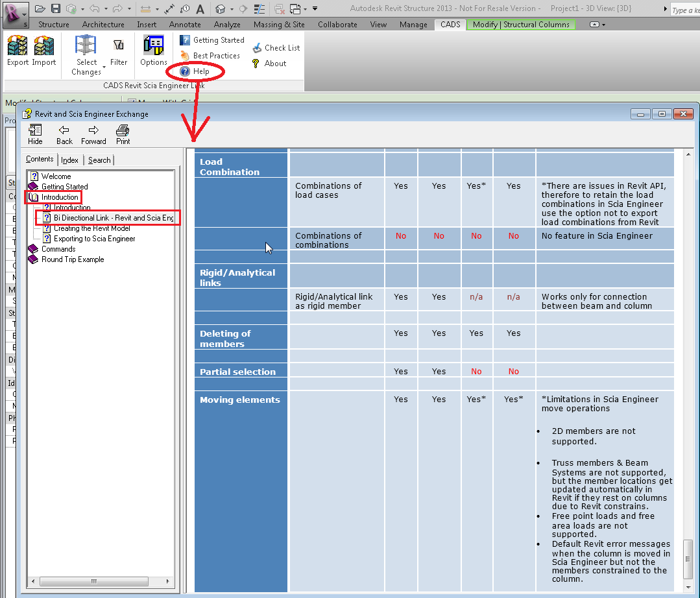The image size is (700, 598).
Task: Switch to the Analyze ribbon tab
Action: (x=227, y=25)
